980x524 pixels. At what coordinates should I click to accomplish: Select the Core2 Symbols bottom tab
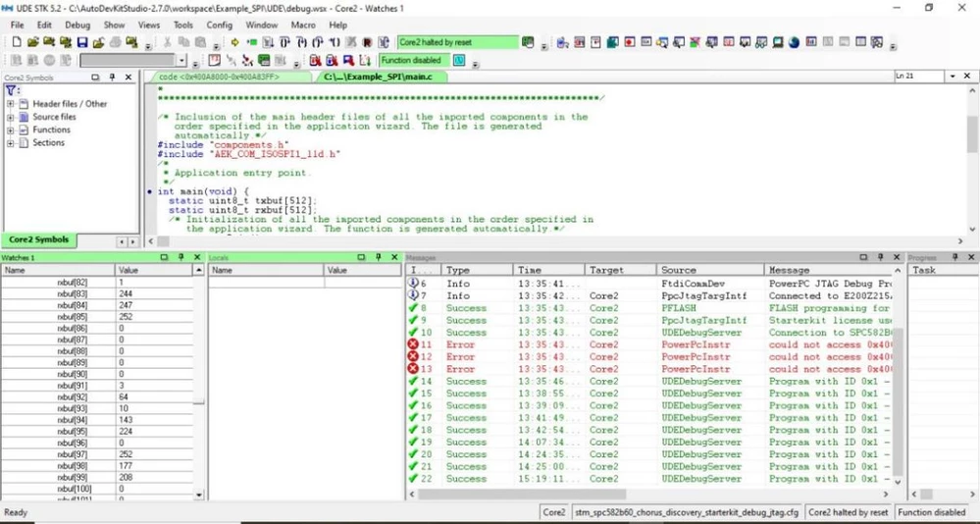click(x=39, y=240)
